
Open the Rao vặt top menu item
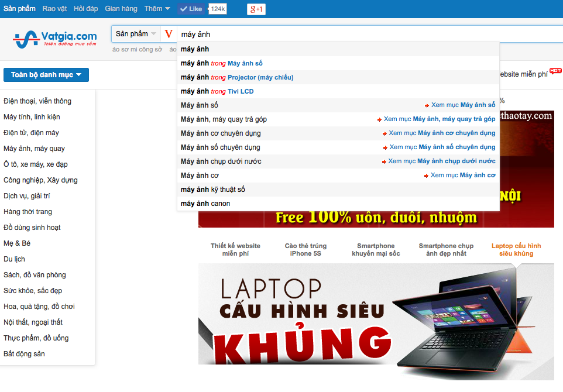54,9
